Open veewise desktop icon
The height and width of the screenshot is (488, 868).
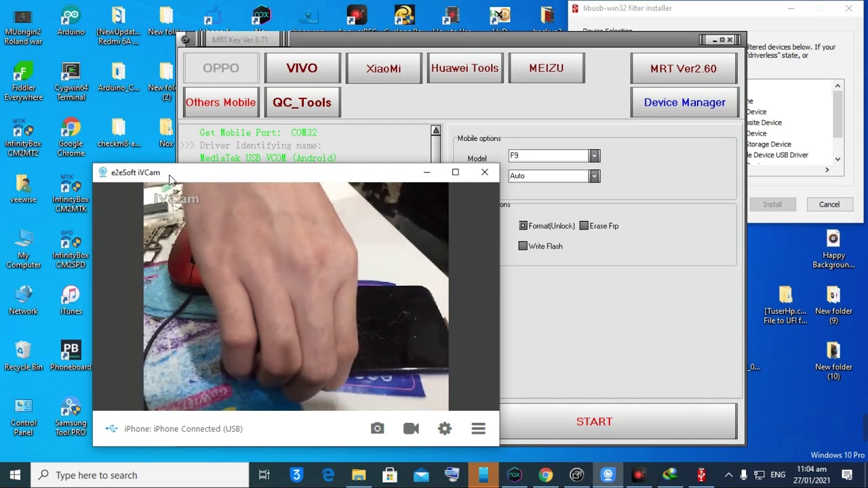(x=23, y=189)
